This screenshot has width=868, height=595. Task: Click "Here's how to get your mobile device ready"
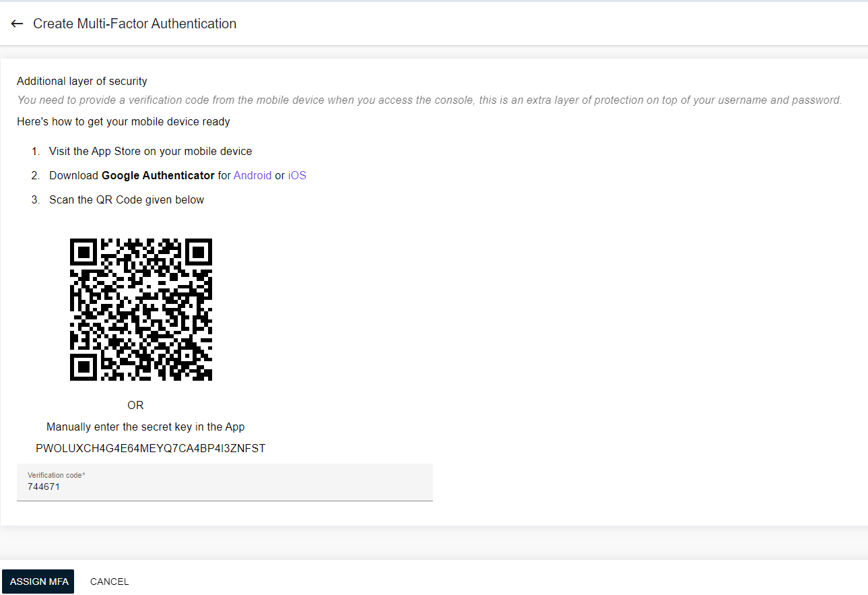pyautogui.click(x=123, y=122)
